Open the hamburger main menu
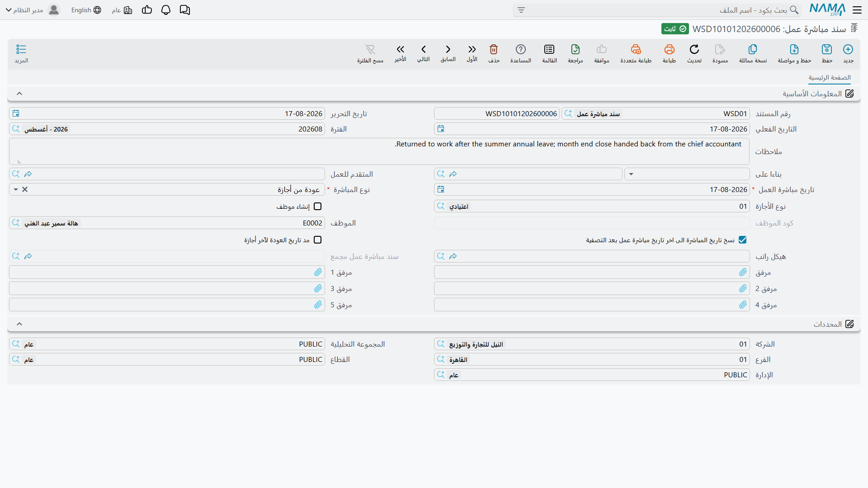Image resolution: width=868 pixels, height=488 pixels. [857, 10]
